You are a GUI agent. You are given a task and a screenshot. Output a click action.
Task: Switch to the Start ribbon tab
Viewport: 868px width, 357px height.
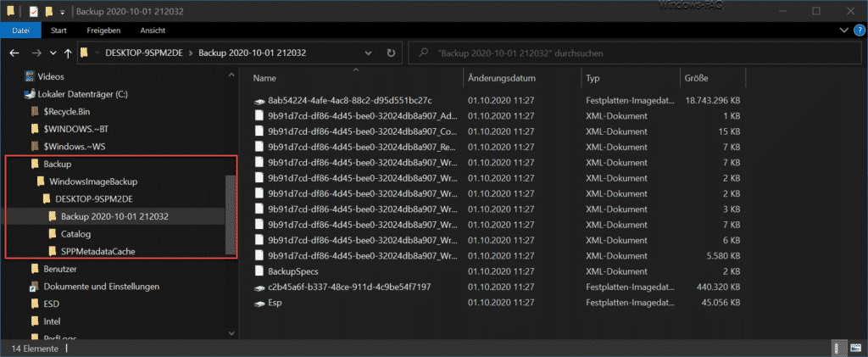(x=59, y=31)
